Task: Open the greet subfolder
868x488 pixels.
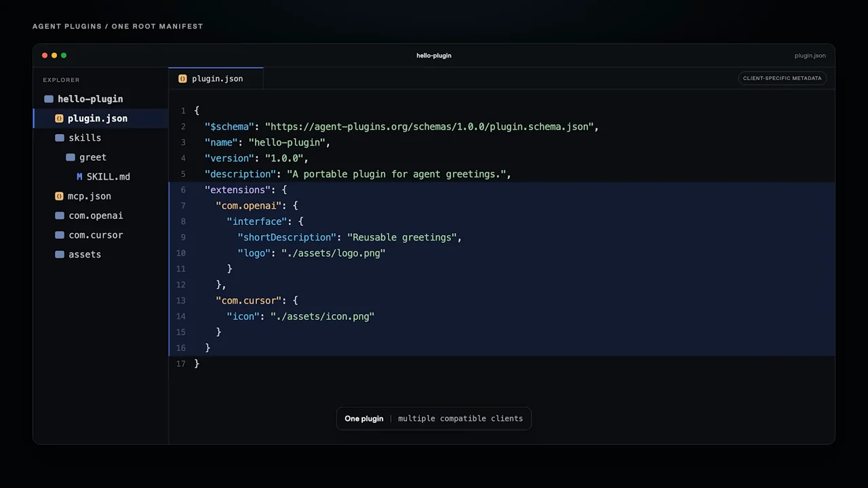Action: (x=100, y=157)
